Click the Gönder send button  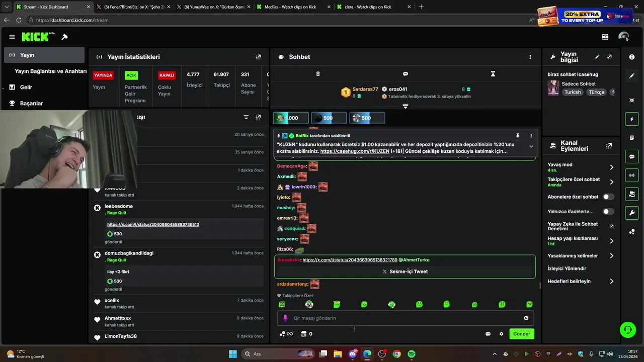click(521, 334)
